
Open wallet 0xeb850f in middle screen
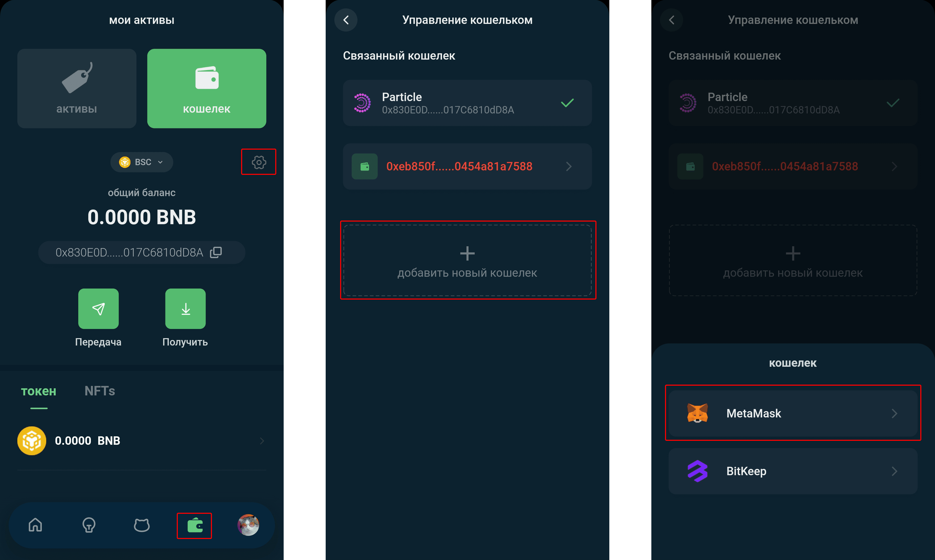[x=467, y=166]
